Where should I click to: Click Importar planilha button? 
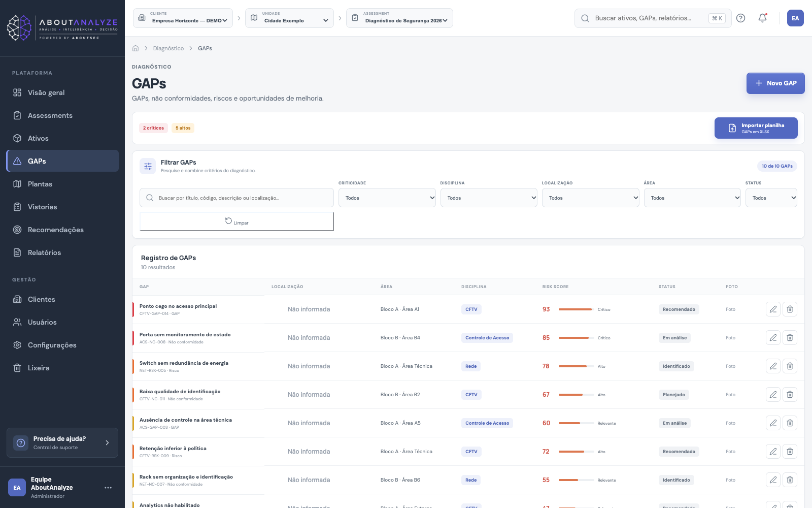click(x=756, y=128)
